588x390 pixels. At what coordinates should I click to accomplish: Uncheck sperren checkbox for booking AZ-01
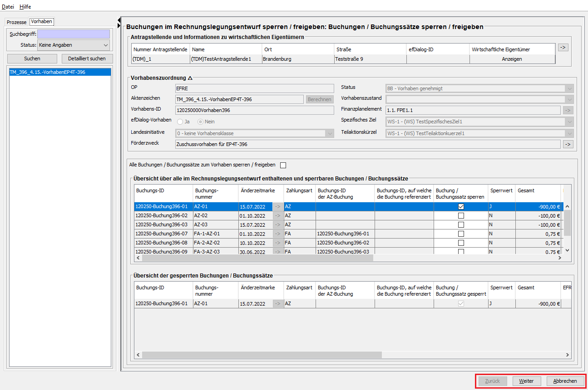461,206
